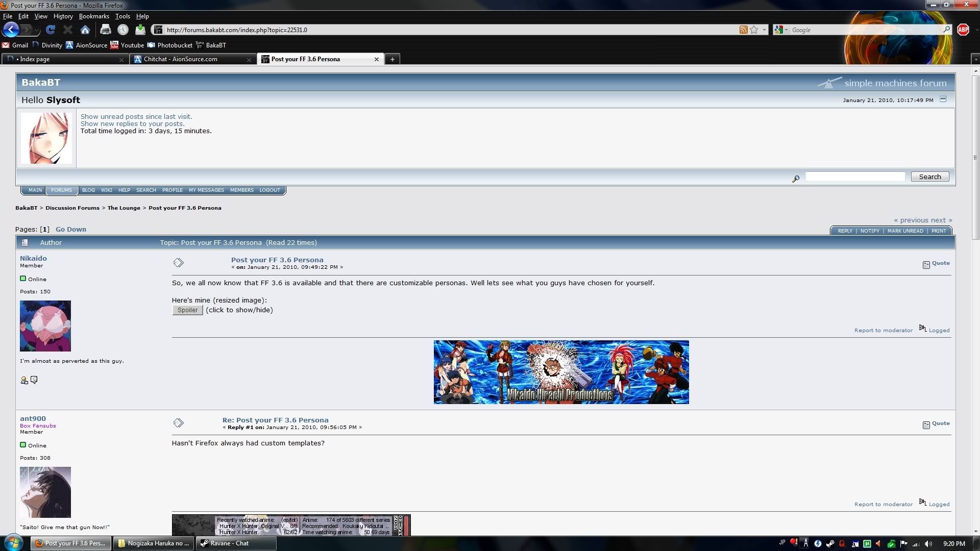This screenshot has height=551, width=980.
Task: Click the forum search input field
Action: [855, 177]
